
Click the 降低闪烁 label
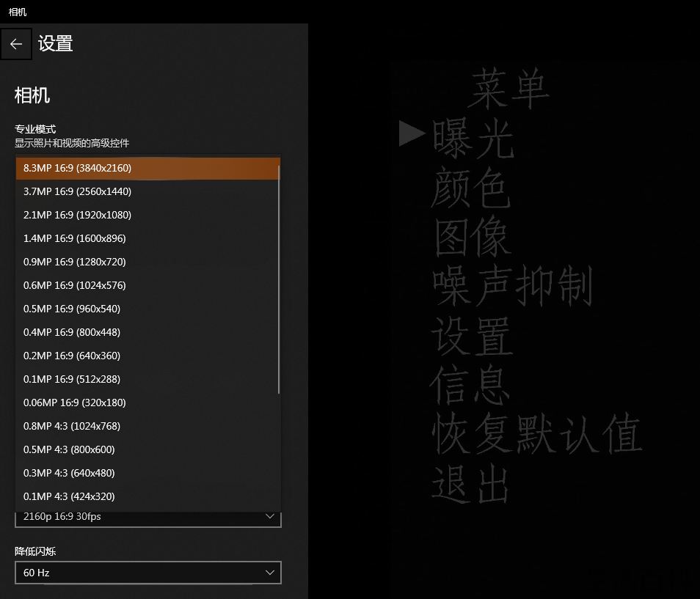tap(35, 551)
